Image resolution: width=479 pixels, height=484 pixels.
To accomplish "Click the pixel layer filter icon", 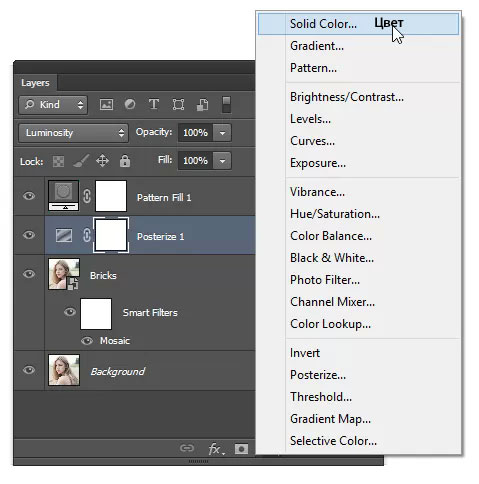I will pyautogui.click(x=106, y=105).
